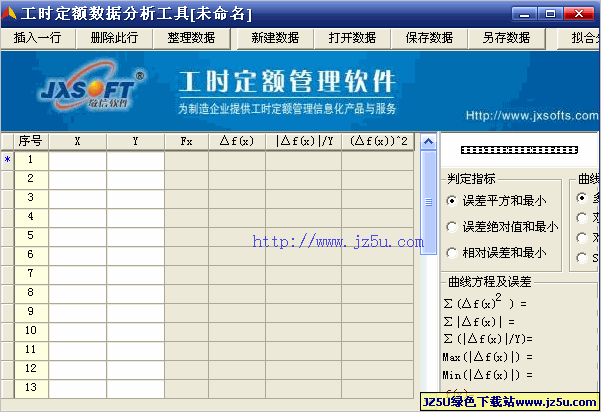Open data via 打开数据 button
The width and height of the screenshot is (601, 412).
tap(352, 38)
